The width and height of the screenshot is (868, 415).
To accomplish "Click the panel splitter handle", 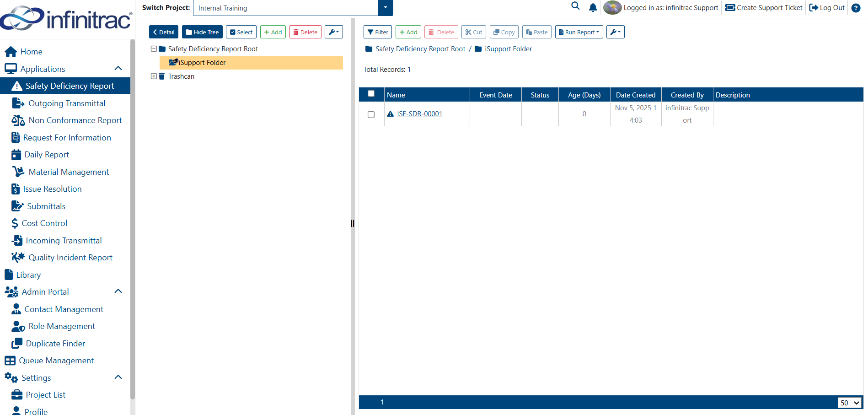I will 353,223.
